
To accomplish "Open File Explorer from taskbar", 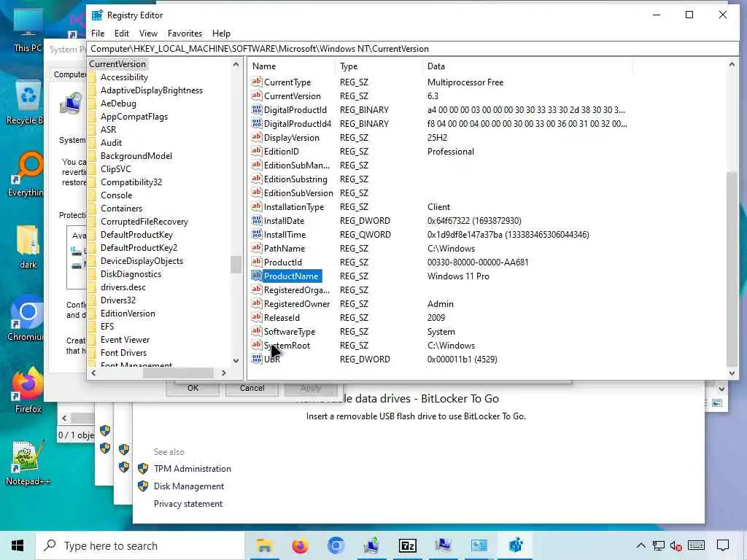I will 264,545.
